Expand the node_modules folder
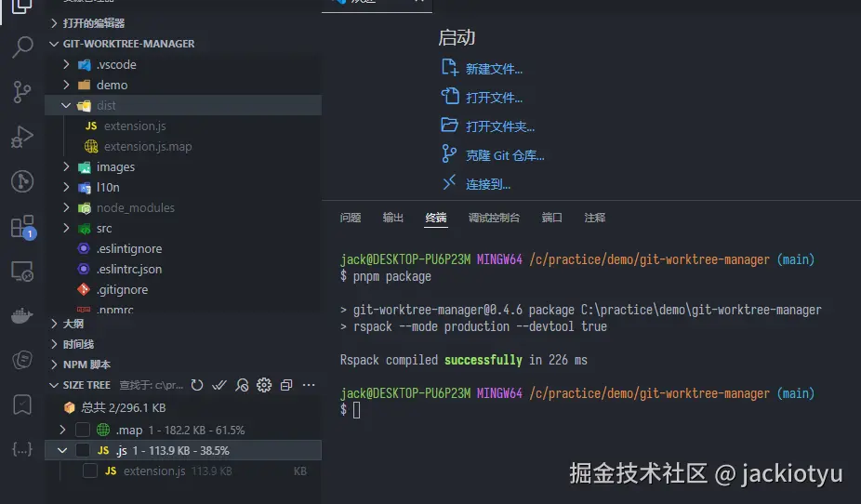Image resolution: width=861 pixels, height=504 pixels. (66, 207)
